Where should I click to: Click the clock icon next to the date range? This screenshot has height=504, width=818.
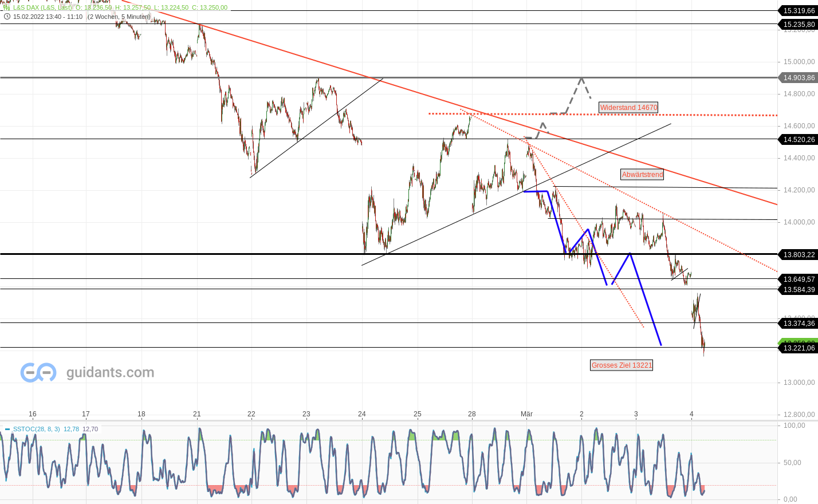(x=6, y=16)
